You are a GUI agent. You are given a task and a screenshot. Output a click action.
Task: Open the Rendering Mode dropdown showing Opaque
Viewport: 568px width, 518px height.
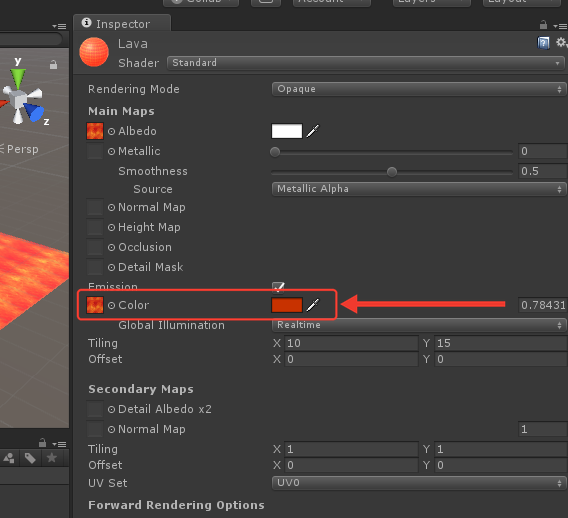tap(419, 89)
